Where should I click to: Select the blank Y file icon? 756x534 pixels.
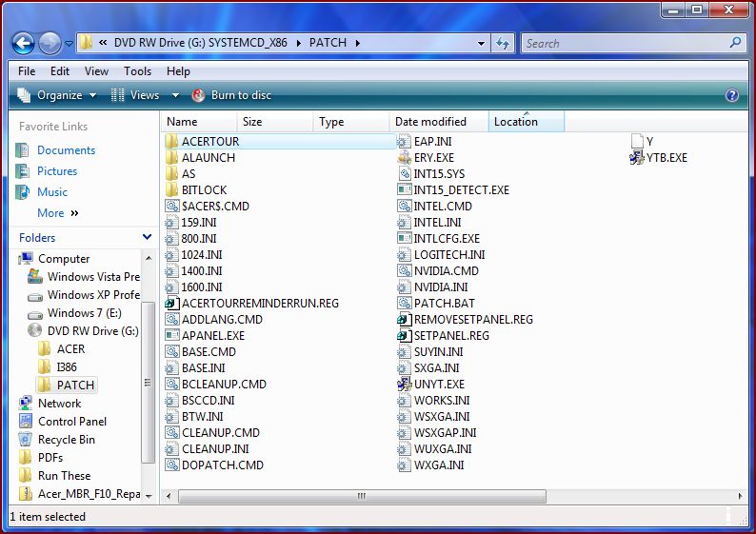[x=637, y=142]
